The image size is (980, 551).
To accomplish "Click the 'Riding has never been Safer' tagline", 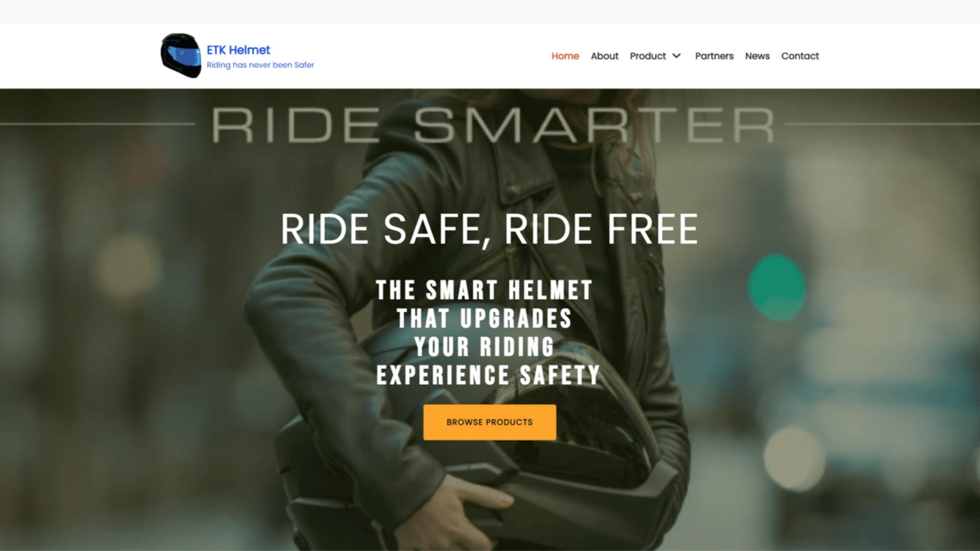I will click(x=260, y=65).
